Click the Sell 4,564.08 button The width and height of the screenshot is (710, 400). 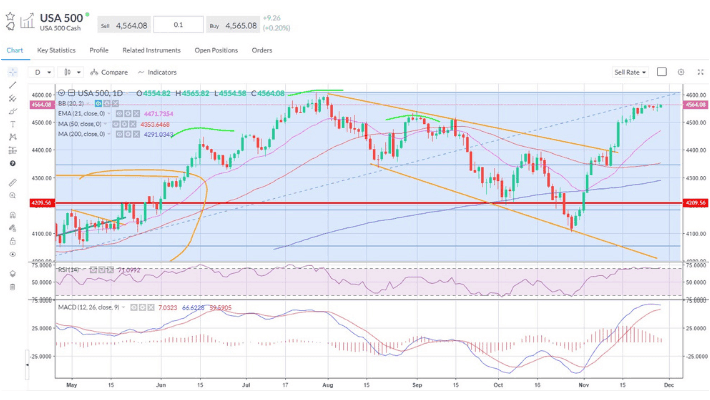(124, 25)
